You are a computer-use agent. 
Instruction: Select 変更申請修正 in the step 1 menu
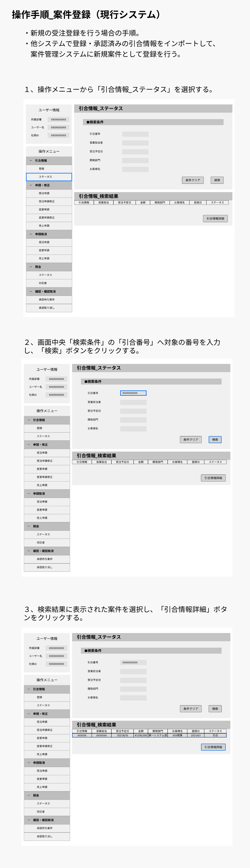49,218
